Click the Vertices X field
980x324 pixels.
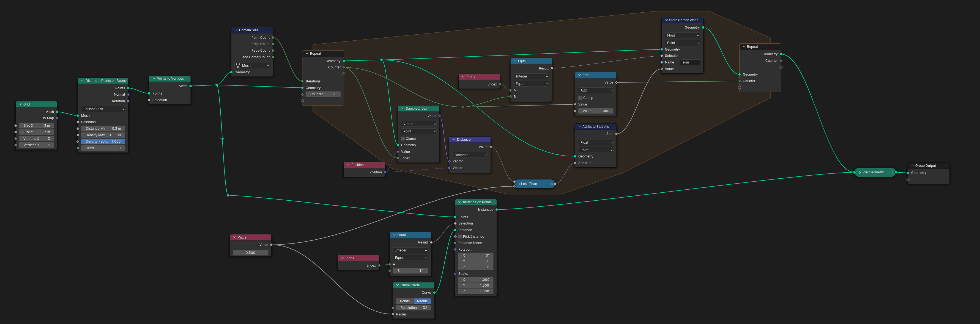tap(37, 139)
